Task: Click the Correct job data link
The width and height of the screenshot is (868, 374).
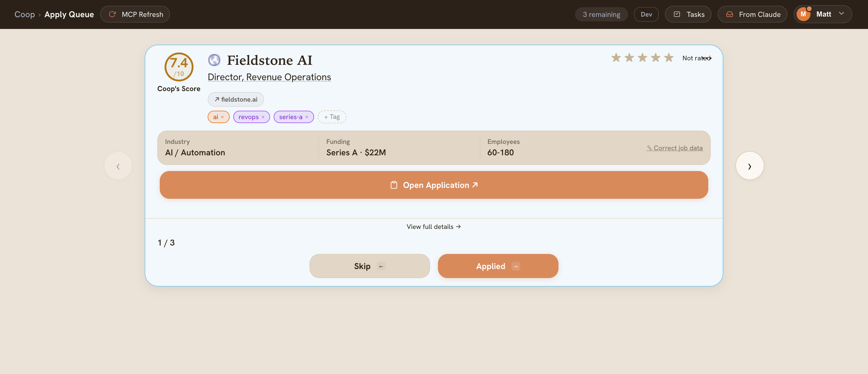Action: tap(675, 148)
